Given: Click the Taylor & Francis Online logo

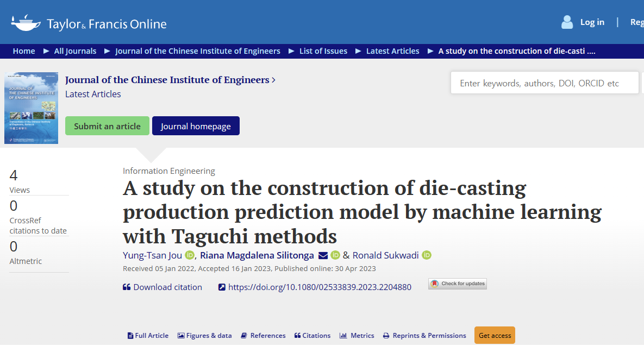Looking at the screenshot, I should (x=89, y=23).
